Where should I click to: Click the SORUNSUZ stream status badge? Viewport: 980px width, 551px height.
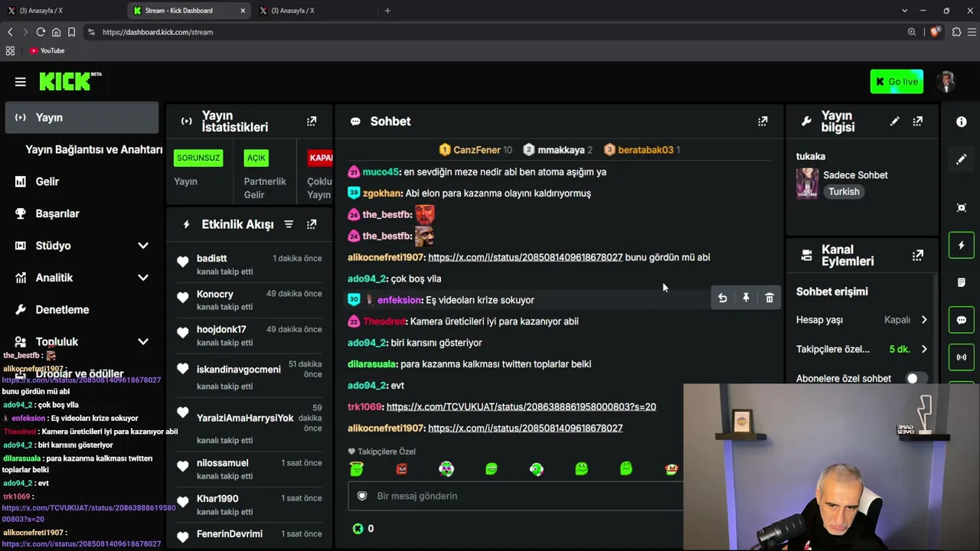[198, 158]
